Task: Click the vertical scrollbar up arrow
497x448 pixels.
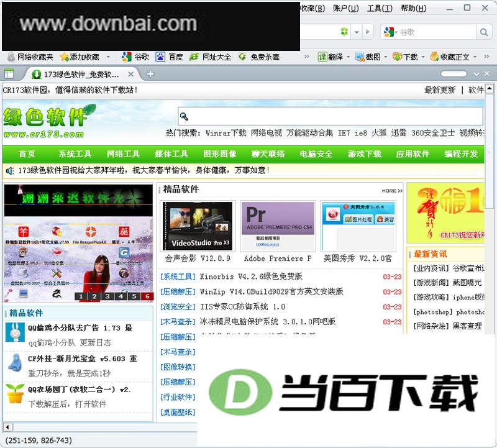Action: click(x=490, y=88)
